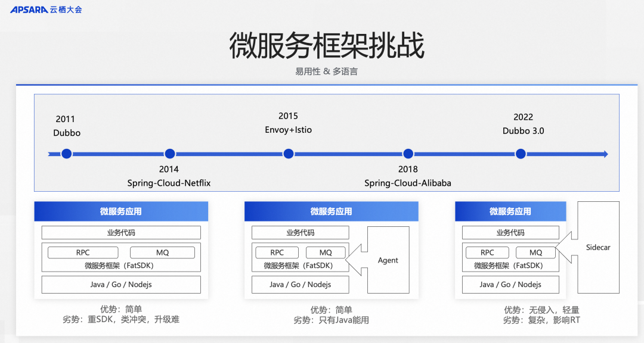Image resolution: width=644 pixels, height=343 pixels.
Task: Click 业务代码 box in the Agent diagram
Action: 300,233
